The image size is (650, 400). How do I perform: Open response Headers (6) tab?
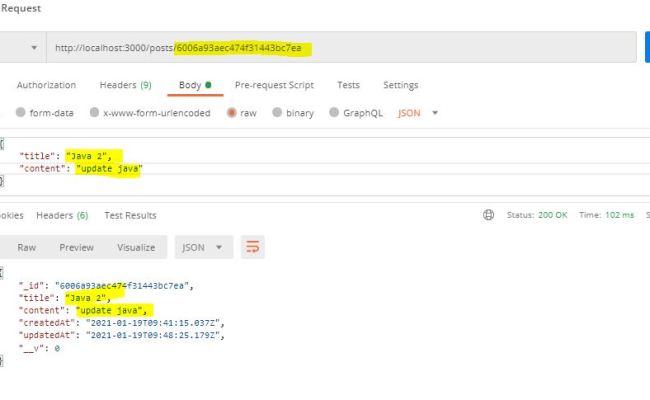(x=62, y=215)
